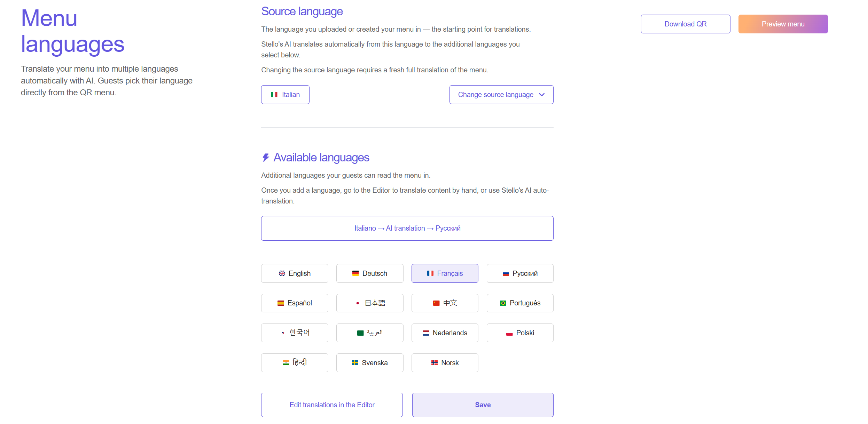Image resolution: width=868 pixels, height=424 pixels.
Task: Save the language settings
Action: coord(483,405)
